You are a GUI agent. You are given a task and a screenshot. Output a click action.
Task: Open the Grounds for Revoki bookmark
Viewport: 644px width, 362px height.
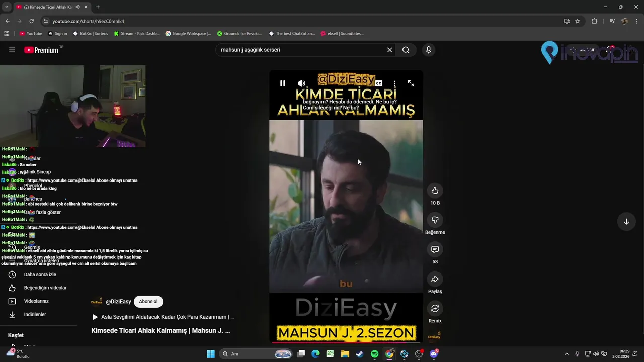tap(239, 34)
